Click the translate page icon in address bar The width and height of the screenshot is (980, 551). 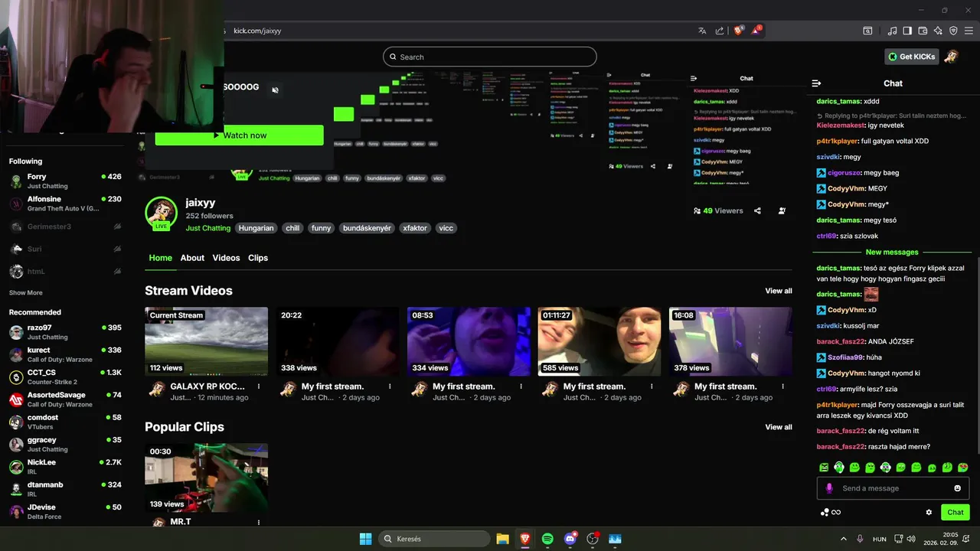pos(702,31)
